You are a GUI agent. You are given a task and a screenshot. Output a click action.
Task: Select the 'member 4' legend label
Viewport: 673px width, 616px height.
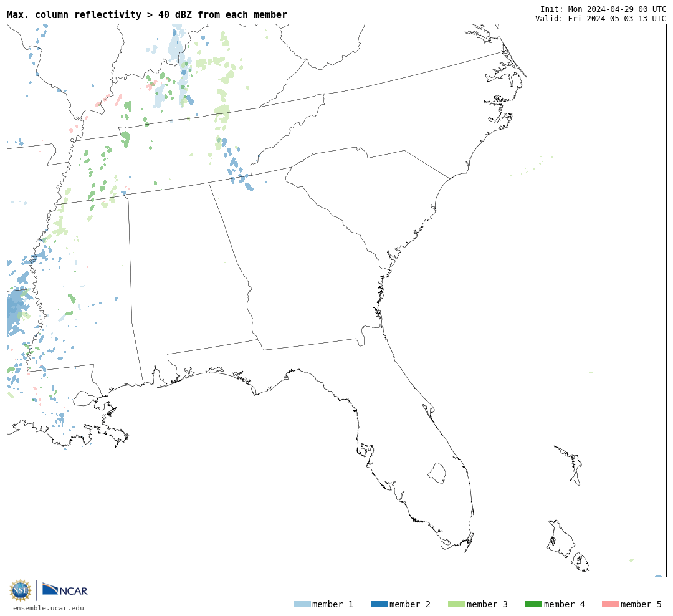[x=564, y=604]
